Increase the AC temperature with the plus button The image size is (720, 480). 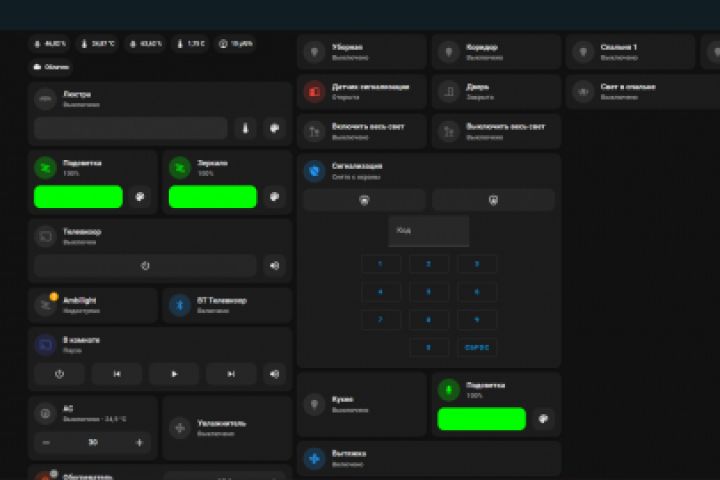(x=140, y=442)
